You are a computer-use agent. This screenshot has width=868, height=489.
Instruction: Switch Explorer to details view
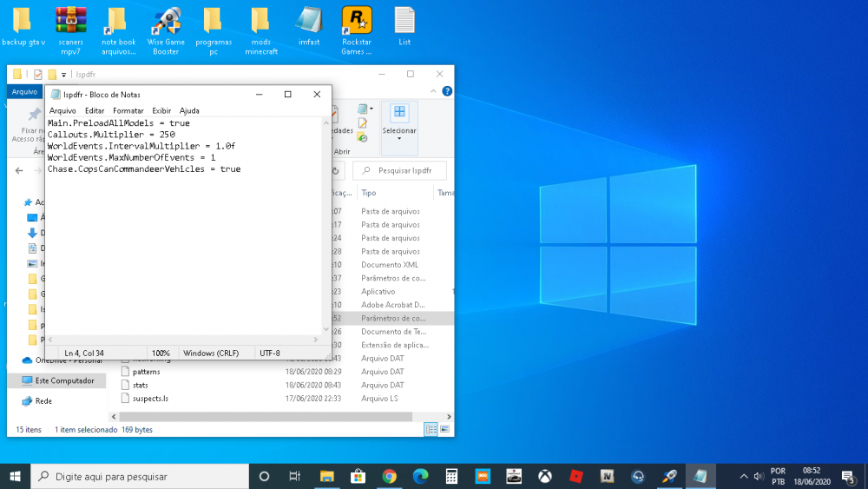[x=430, y=429]
